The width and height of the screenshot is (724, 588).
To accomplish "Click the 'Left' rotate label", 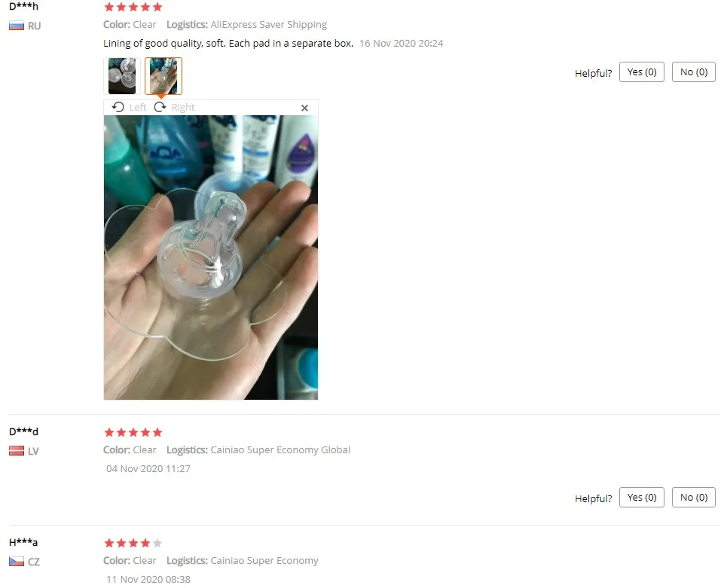I will (x=138, y=108).
